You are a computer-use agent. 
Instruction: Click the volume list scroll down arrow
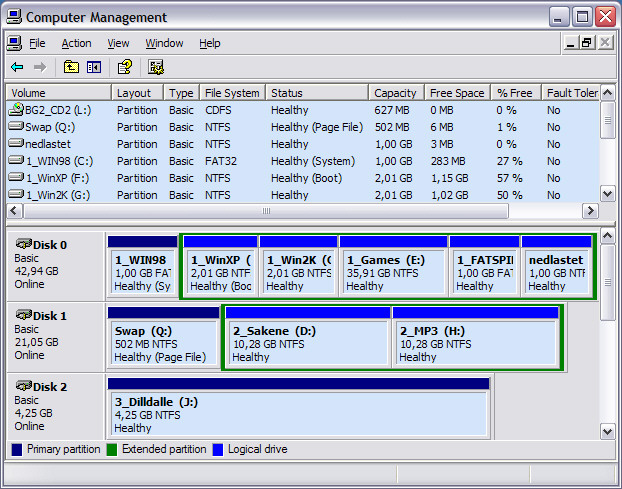point(607,194)
